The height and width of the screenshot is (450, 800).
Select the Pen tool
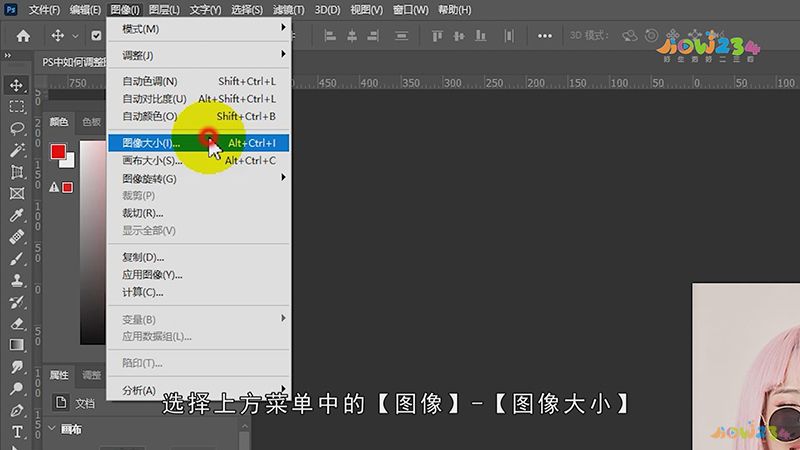click(16, 410)
